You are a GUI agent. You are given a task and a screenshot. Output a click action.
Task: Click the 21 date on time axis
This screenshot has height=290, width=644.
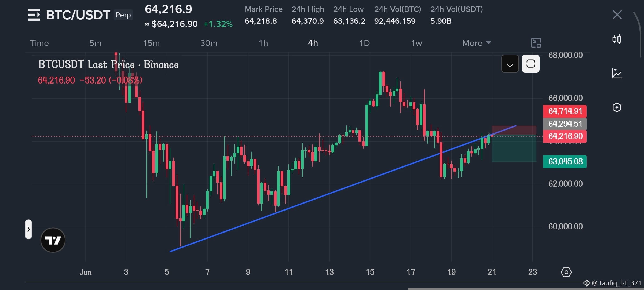492,272
